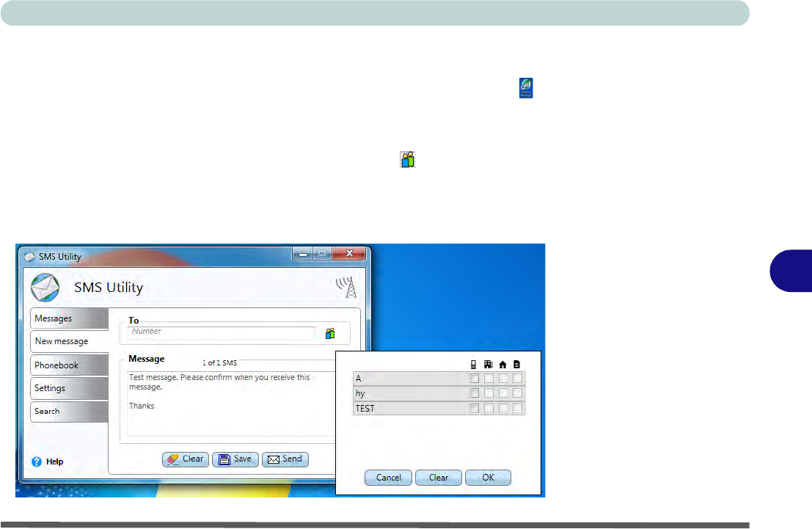Screen dimensions: 812x529
Task: Click the blue Help question mark icon
Action: pyautogui.click(x=36, y=461)
